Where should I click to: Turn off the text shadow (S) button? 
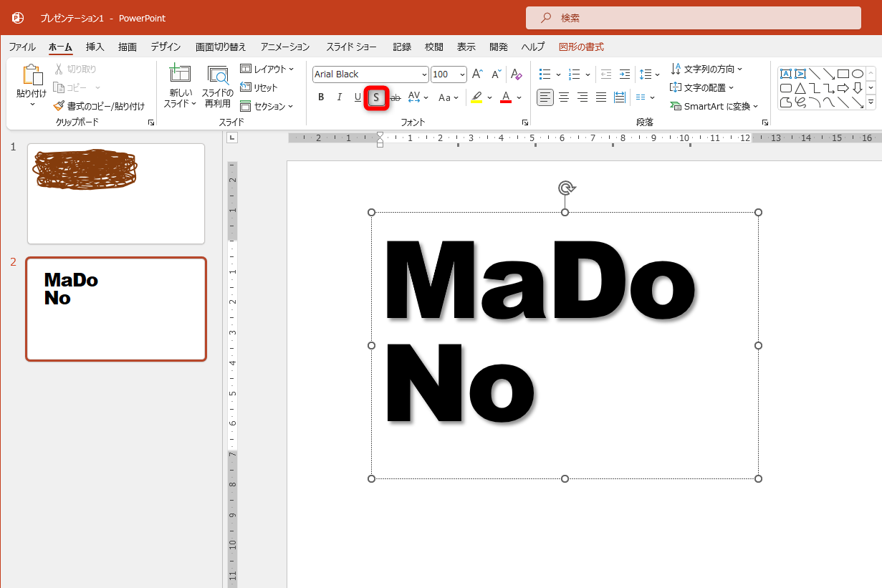(x=376, y=97)
